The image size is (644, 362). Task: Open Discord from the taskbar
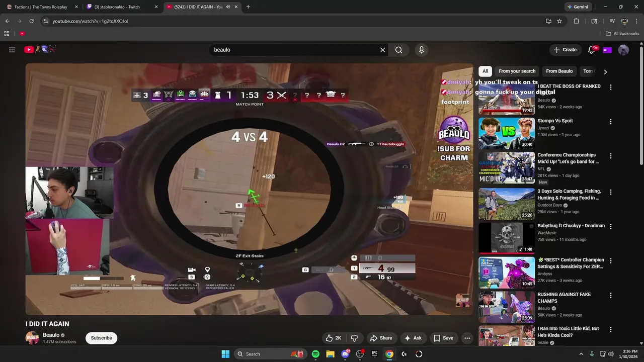coord(345,354)
